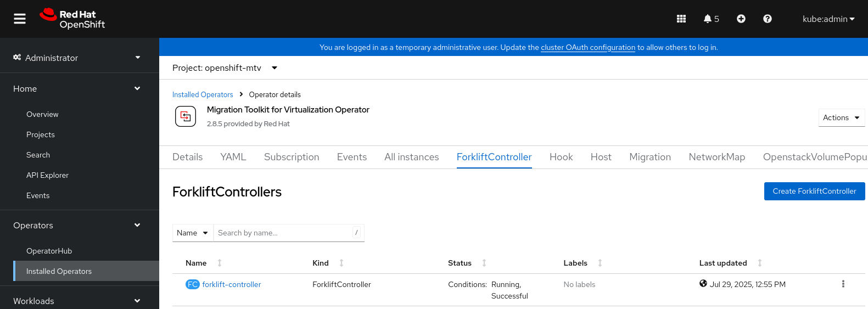The width and height of the screenshot is (868, 309).
Task: Open the application launcher grid icon
Action: click(x=681, y=19)
